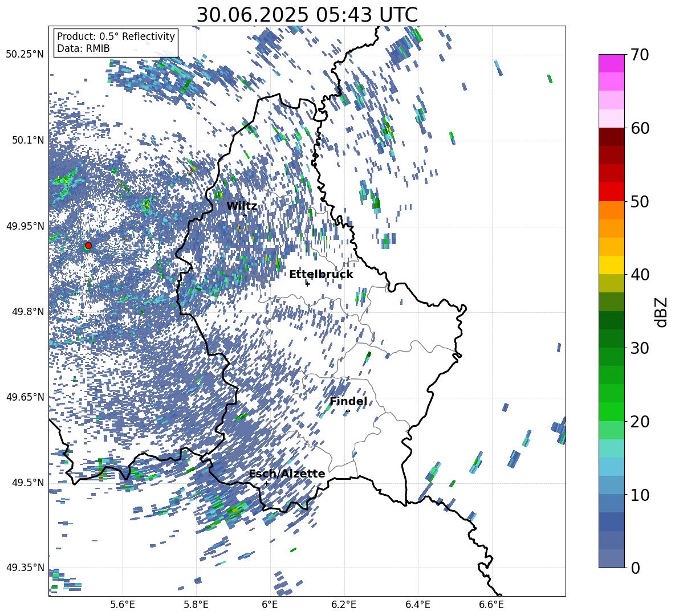Click the 49.8°N latitude label
This screenshot has height=616, width=675.
(x=27, y=312)
